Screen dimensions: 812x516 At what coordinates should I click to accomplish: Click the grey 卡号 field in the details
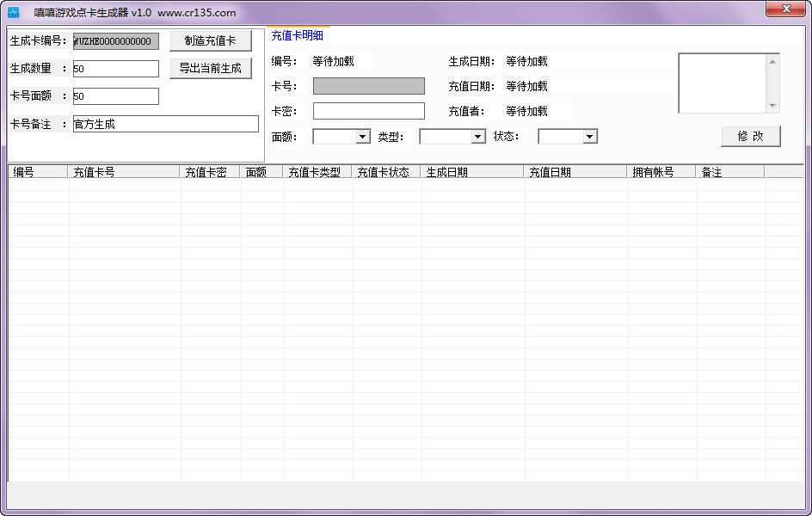[369, 86]
